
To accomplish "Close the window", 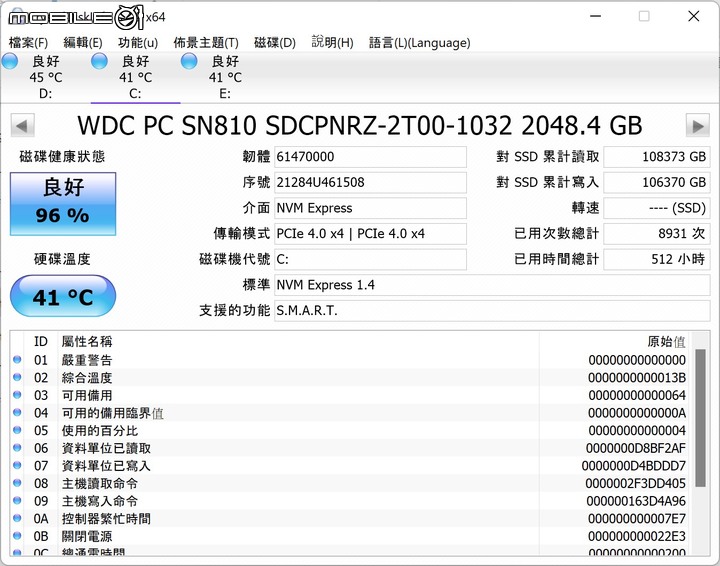I will (693, 17).
